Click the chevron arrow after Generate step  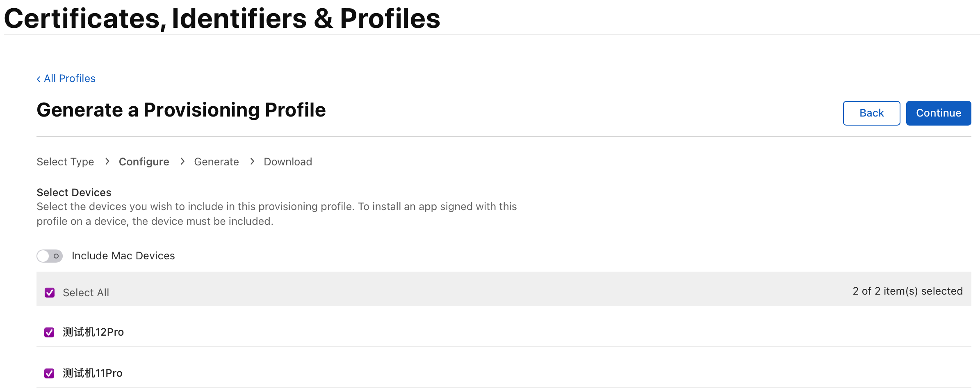252,162
